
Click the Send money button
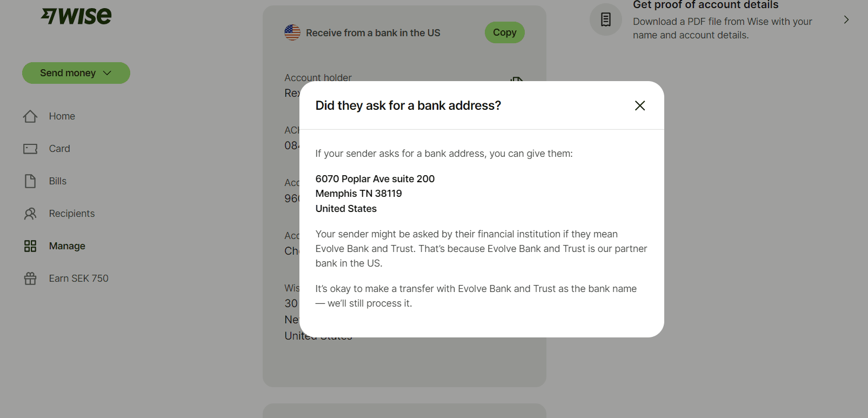coord(76,73)
